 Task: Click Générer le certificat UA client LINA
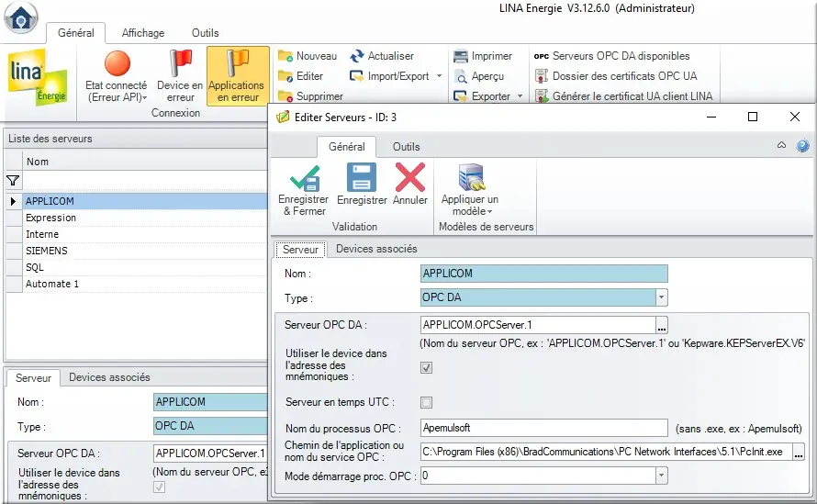click(623, 96)
